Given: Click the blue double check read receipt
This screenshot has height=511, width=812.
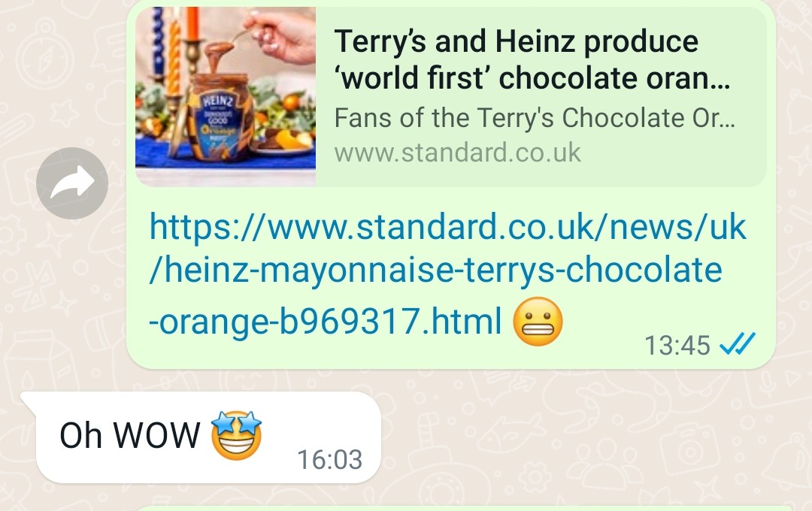Looking at the screenshot, I should 738,343.
